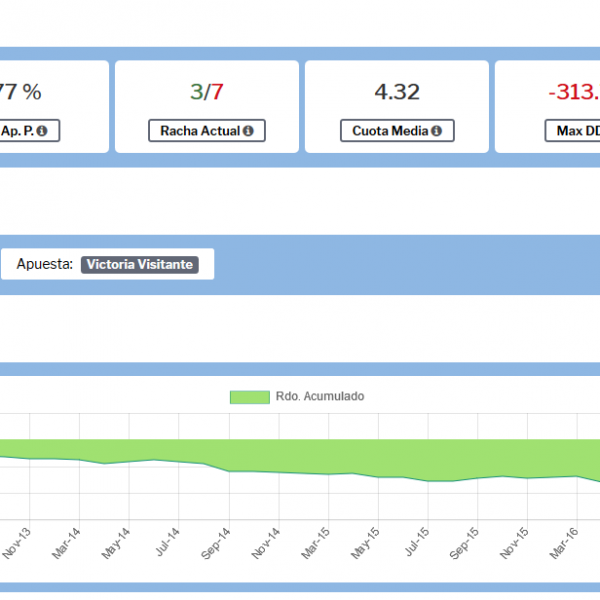Screen dimensions: 600x600
Task: Click the Sep-15 axis label
Action: pyautogui.click(x=464, y=543)
